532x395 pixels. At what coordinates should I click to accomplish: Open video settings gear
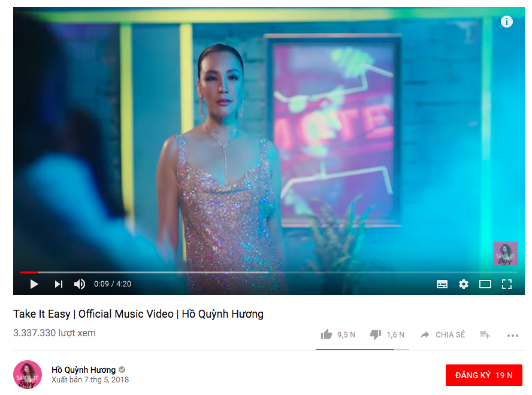(x=464, y=284)
